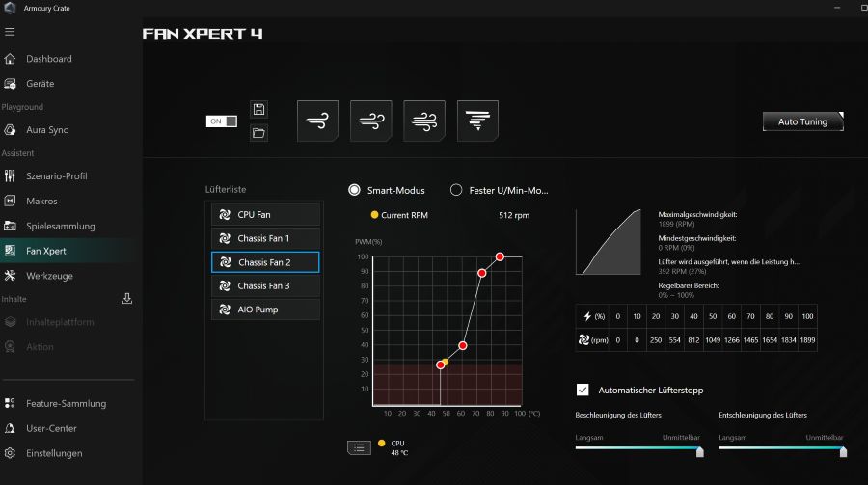Click the Auto Tuning button
This screenshot has width=868, height=485.
802,121
